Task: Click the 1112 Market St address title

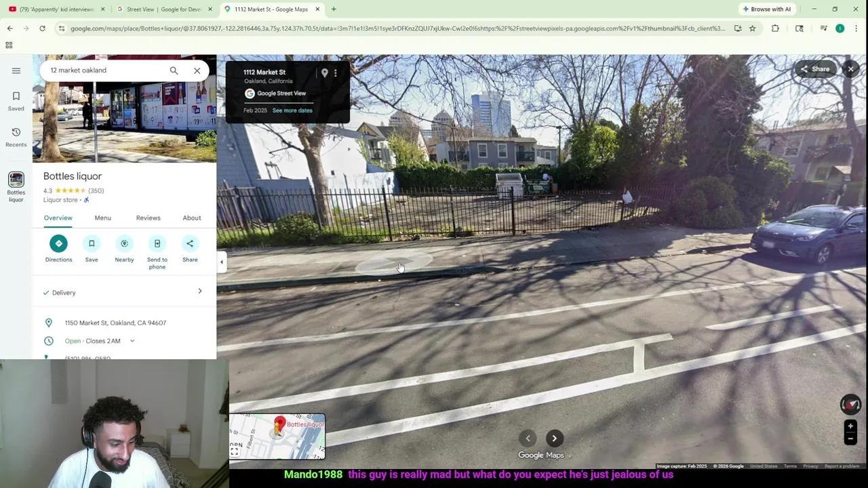Action: click(x=264, y=73)
